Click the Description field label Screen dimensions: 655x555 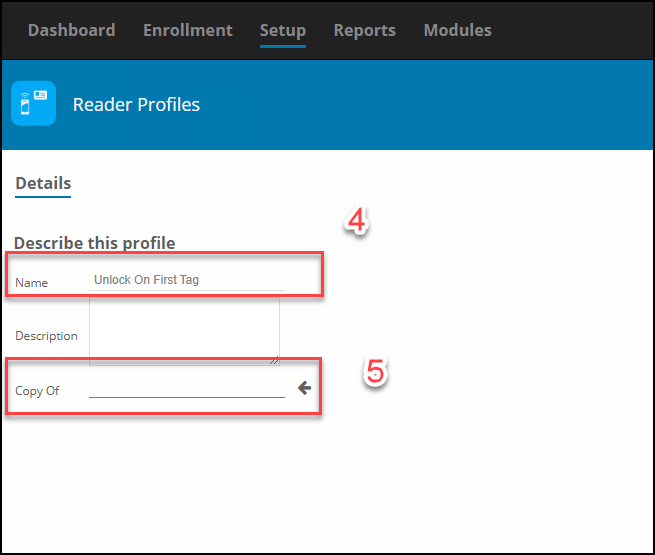[46, 336]
